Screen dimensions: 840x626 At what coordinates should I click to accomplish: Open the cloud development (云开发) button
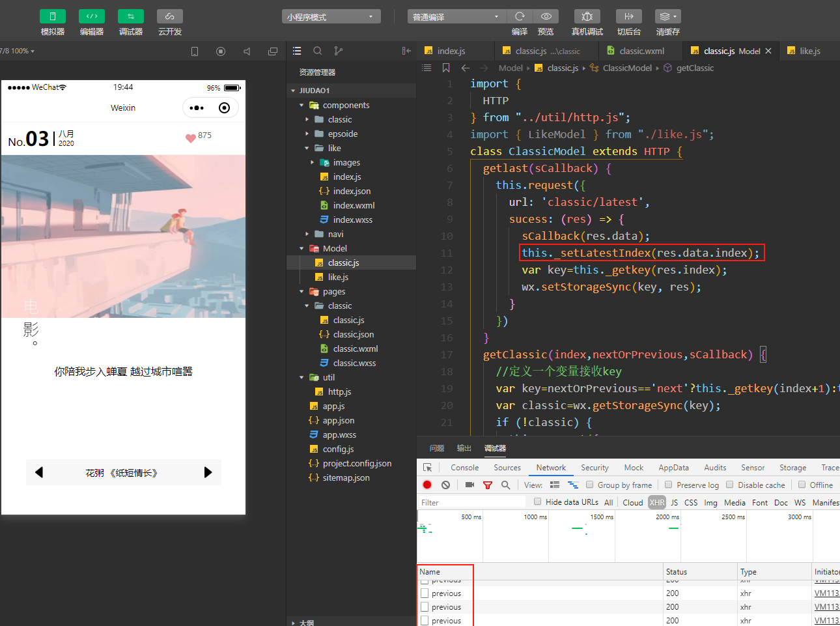pyautogui.click(x=170, y=16)
